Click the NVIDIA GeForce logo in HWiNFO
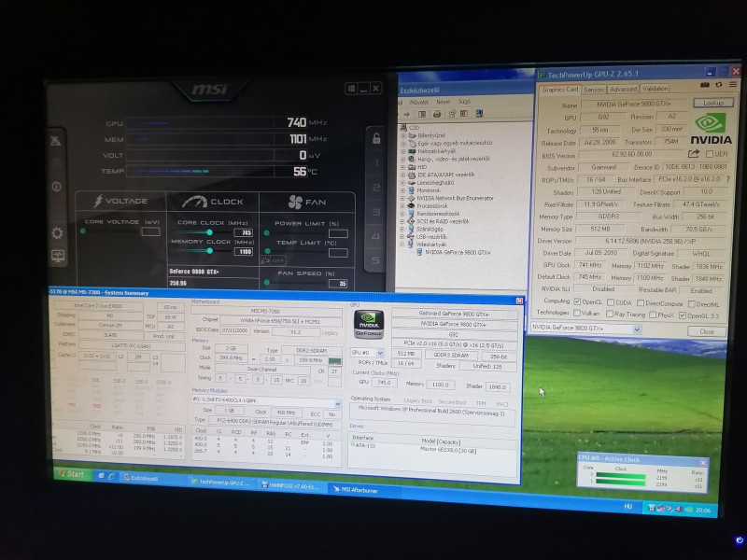 click(368, 324)
